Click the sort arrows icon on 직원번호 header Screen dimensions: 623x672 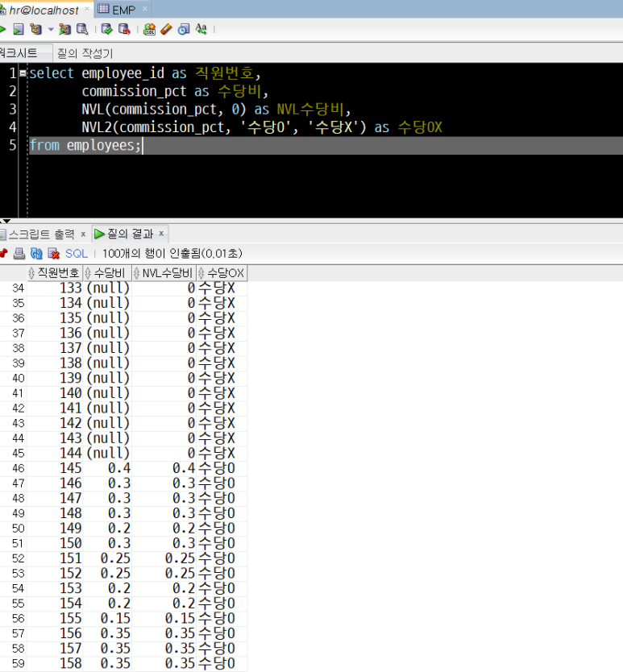tap(31, 273)
